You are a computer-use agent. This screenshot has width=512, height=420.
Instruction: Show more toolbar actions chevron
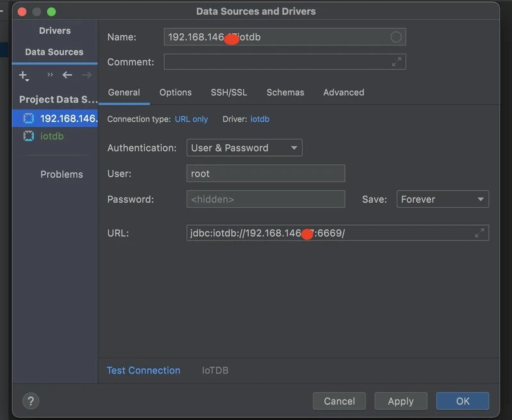[50, 75]
